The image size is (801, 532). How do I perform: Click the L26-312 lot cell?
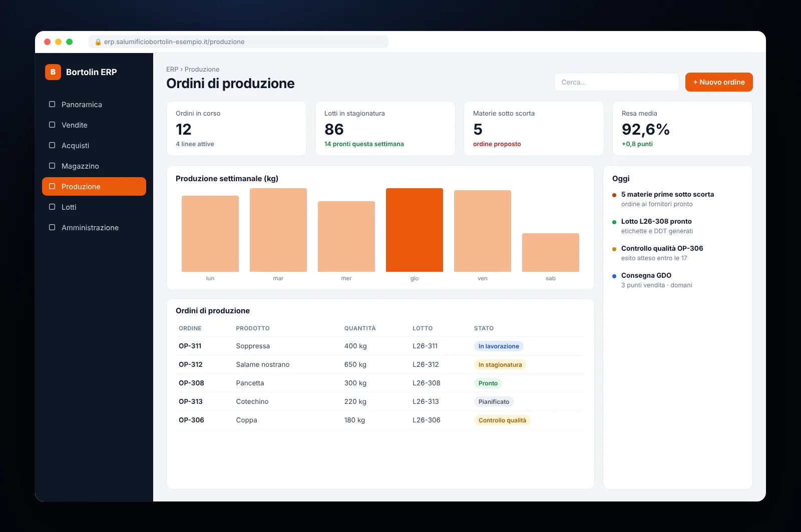coord(426,365)
